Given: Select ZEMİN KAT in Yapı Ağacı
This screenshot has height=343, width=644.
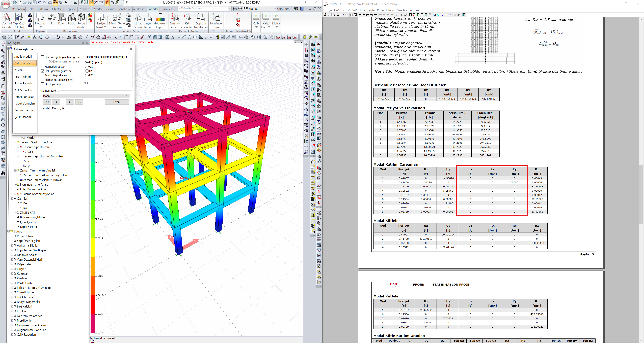Looking at the screenshot, I should (x=28, y=213).
